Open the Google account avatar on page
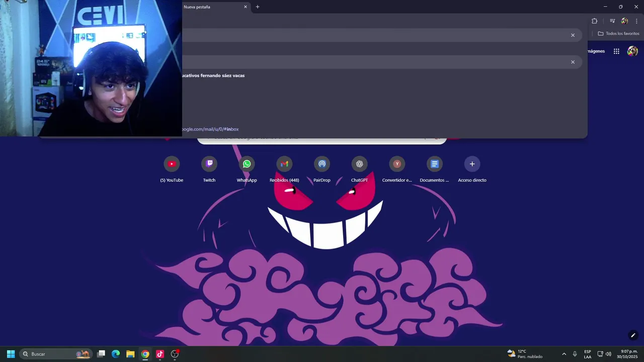This screenshot has width=644, height=362. coord(633,51)
